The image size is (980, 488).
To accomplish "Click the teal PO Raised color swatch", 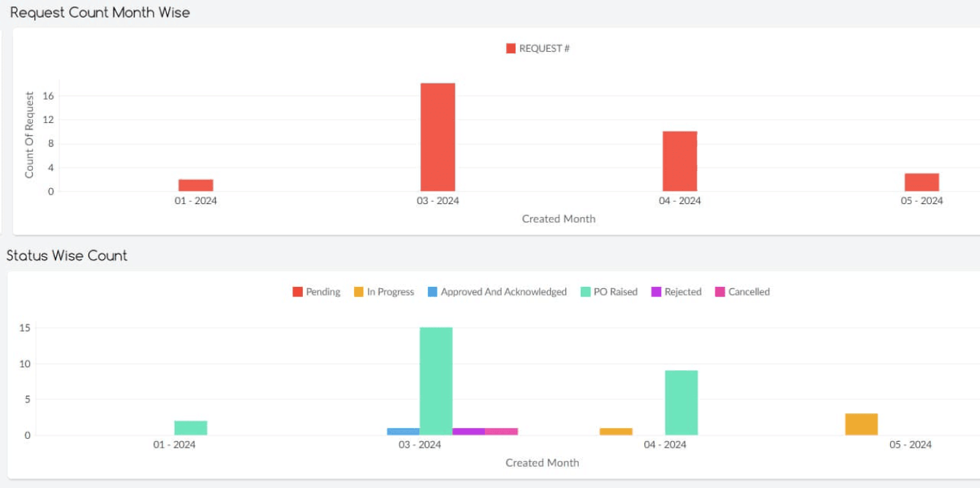I will [x=585, y=292].
